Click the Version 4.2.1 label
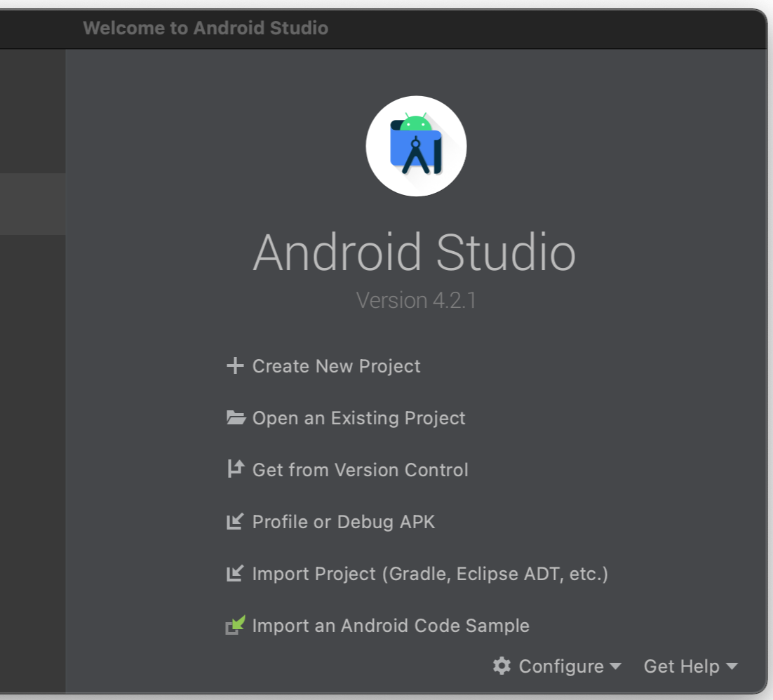The height and width of the screenshot is (700, 773). click(416, 300)
